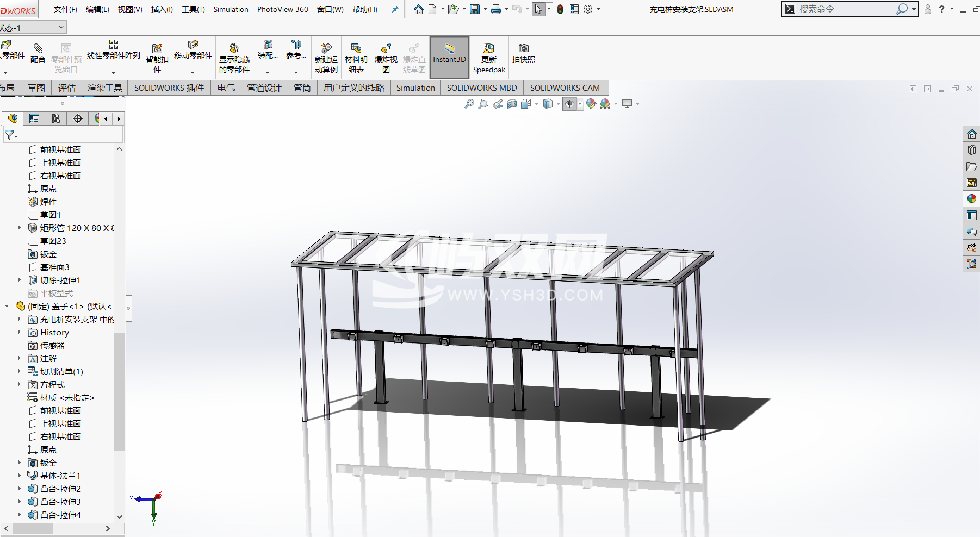Take a snapshot with 拍快照 tool

coord(524,53)
